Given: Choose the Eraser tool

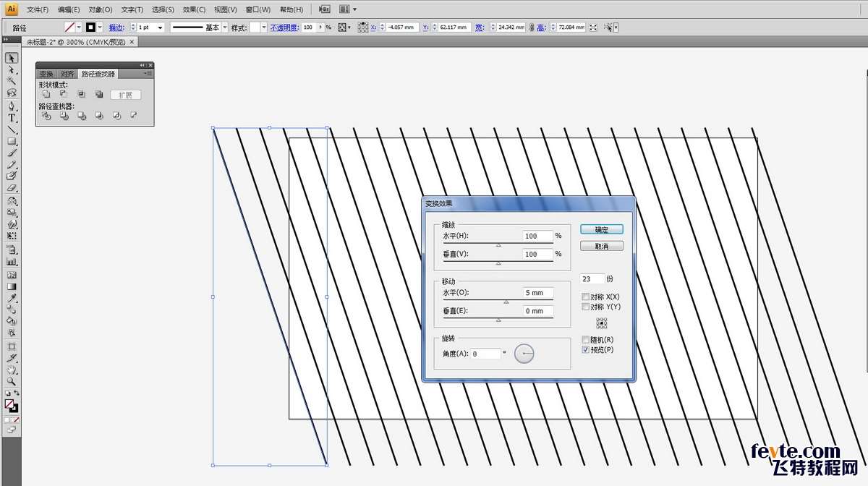Looking at the screenshot, I should point(12,188).
